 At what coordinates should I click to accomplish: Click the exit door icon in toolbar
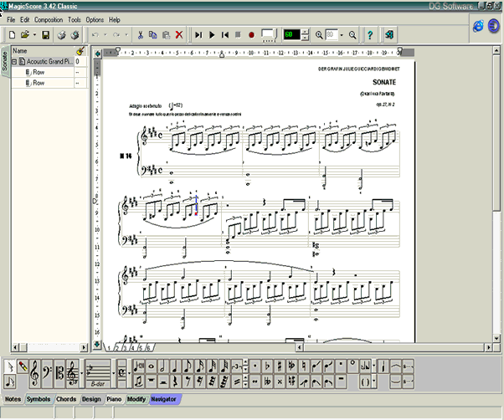(389, 34)
